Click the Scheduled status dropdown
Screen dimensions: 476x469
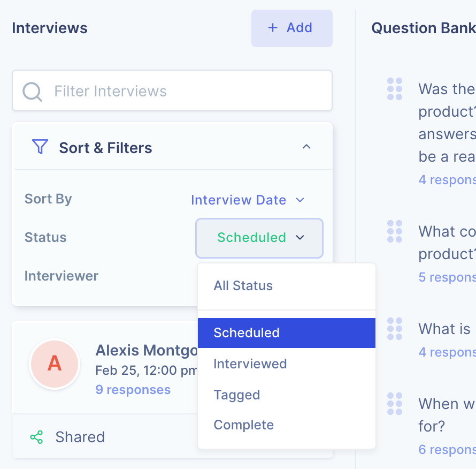tap(259, 238)
